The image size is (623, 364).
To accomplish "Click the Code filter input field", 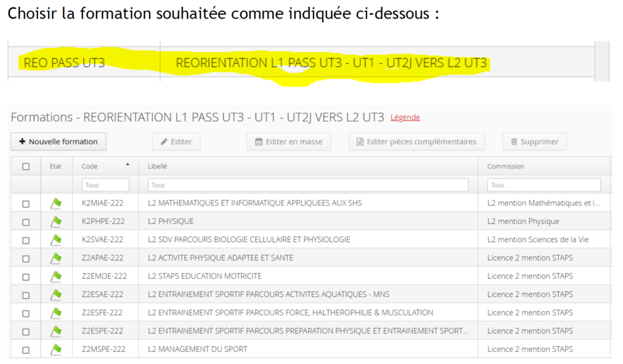I will (x=105, y=185).
